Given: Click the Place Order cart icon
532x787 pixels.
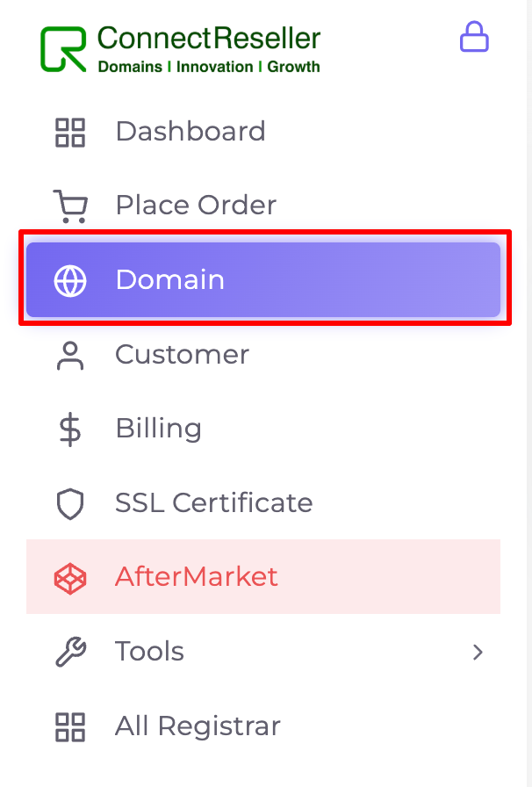Looking at the screenshot, I should [x=70, y=206].
